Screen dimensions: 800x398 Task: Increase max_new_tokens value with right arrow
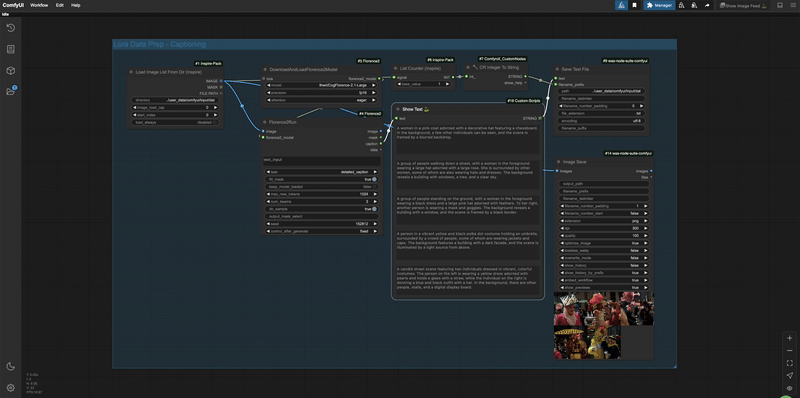point(376,194)
